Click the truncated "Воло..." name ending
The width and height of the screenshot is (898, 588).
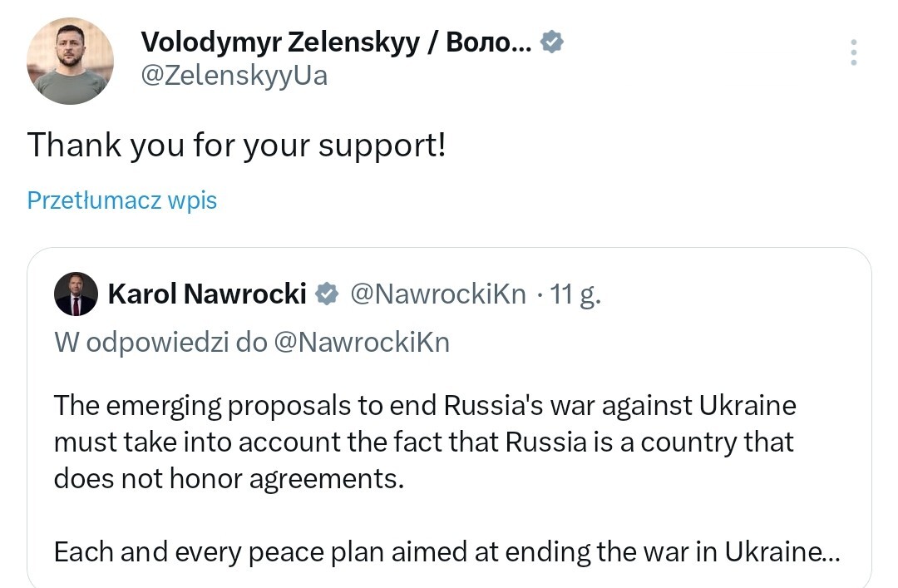[489, 41]
